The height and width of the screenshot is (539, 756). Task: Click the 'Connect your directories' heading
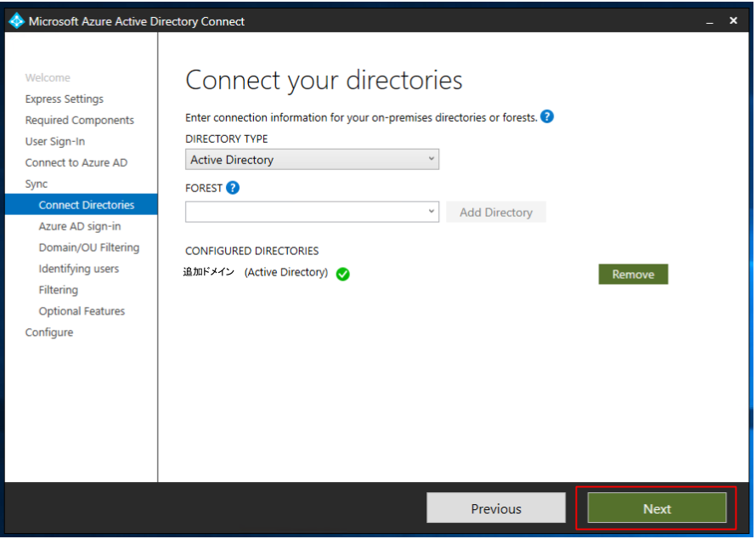[x=324, y=80]
